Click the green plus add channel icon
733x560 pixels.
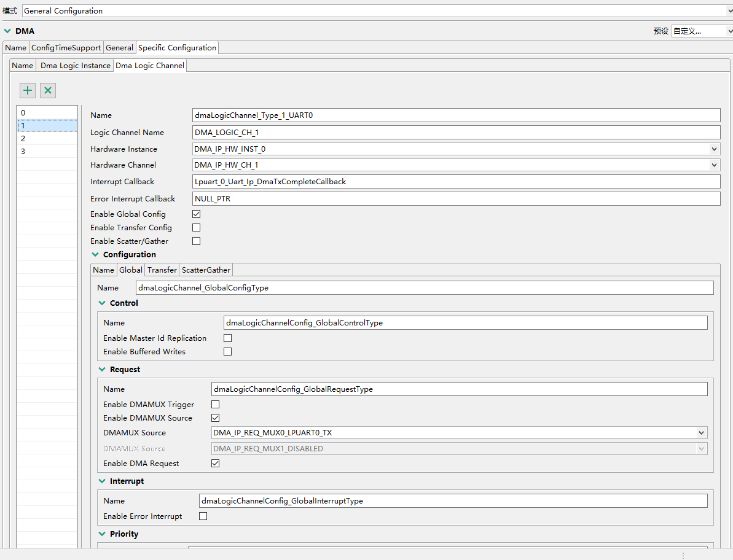28,91
